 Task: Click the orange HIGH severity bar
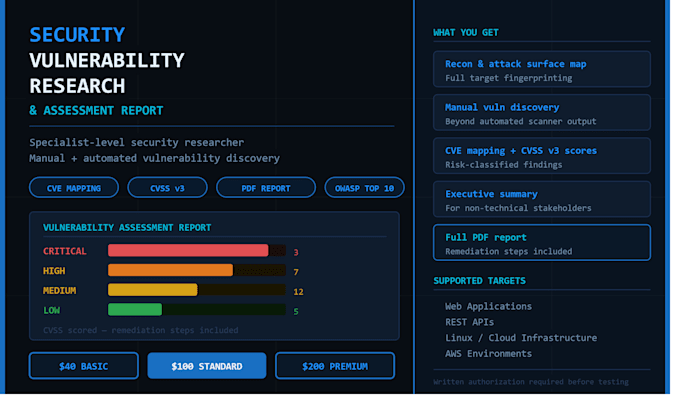click(170, 270)
